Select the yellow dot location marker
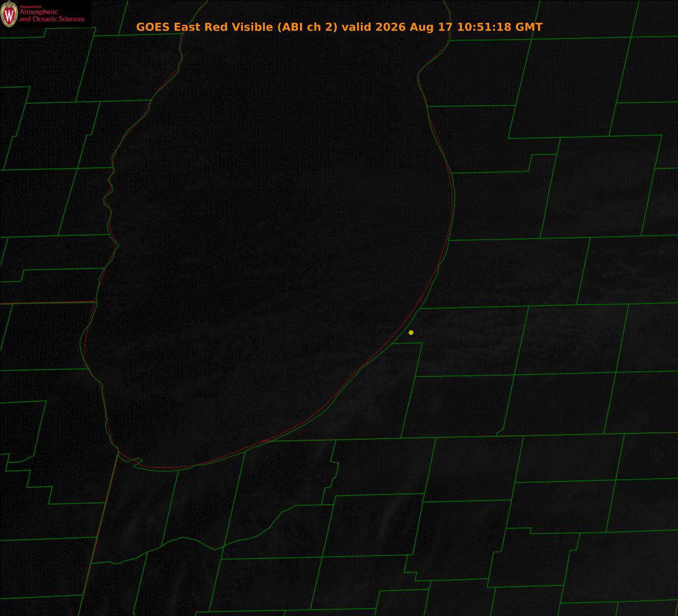Screen dimensions: 678x616 click(x=411, y=332)
